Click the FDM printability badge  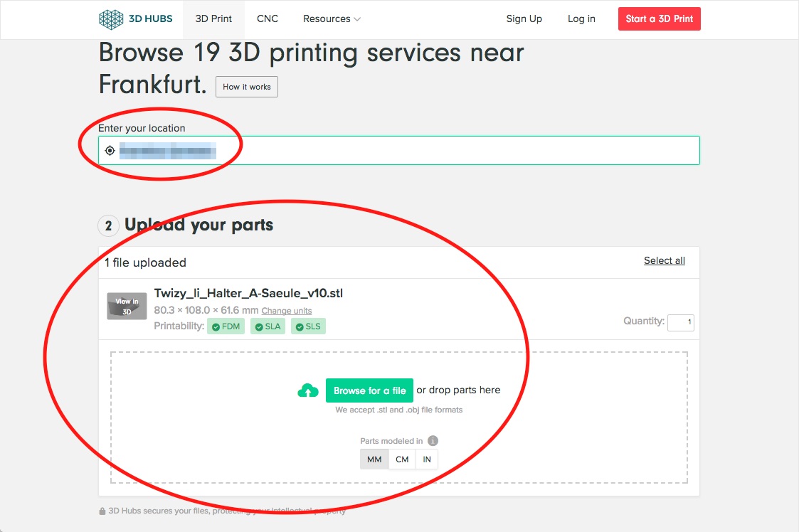[226, 326]
